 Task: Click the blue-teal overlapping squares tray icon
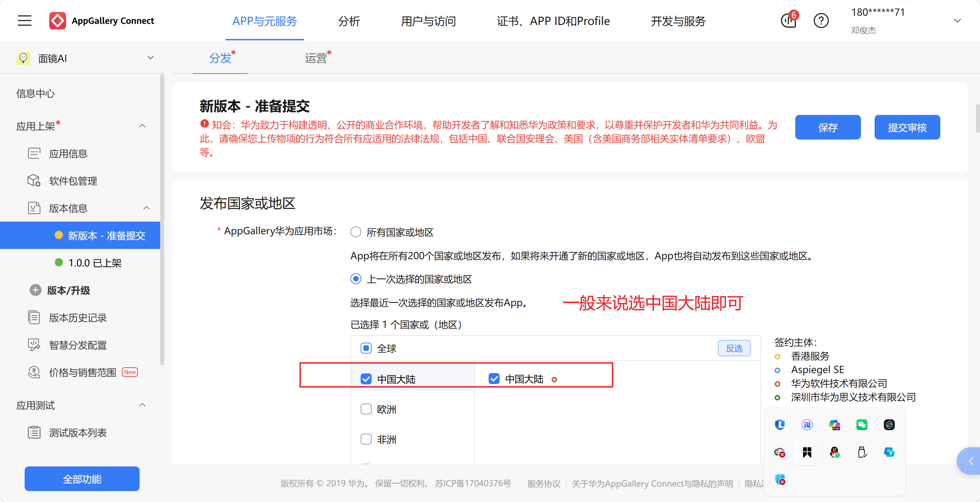(x=889, y=452)
